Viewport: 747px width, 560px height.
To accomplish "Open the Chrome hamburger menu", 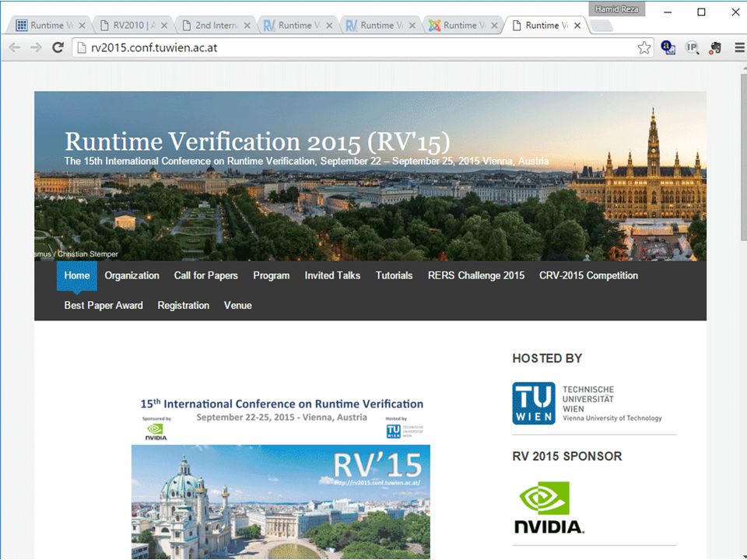I will [739, 47].
